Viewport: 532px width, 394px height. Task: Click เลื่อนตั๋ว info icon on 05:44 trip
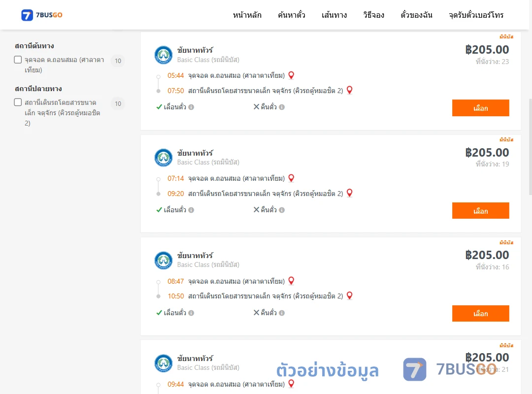(x=191, y=107)
